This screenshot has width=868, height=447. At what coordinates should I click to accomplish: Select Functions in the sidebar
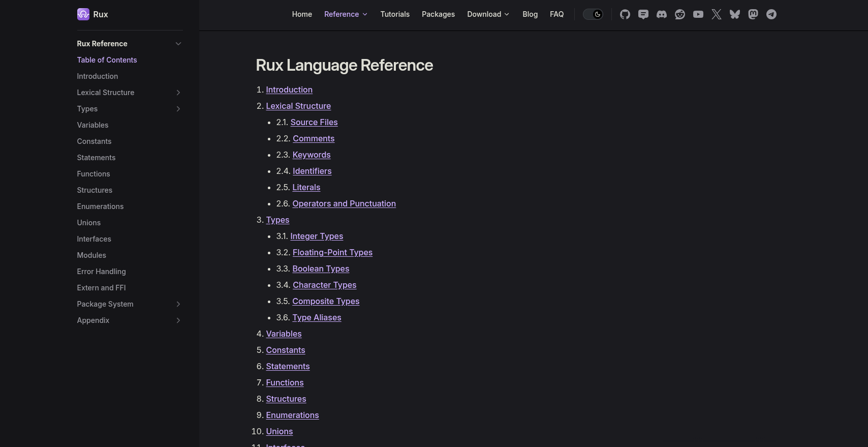click(94, 174)
